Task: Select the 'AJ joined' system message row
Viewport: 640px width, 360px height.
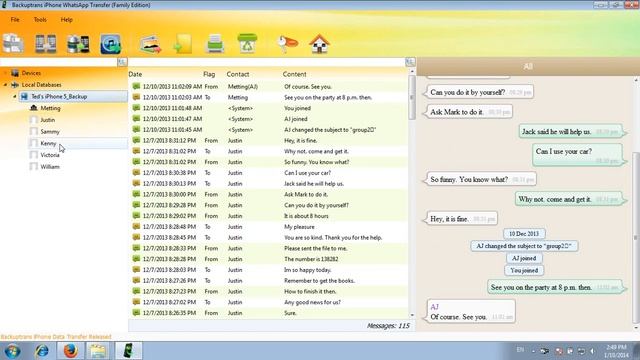Action: (x=268, y=119)
